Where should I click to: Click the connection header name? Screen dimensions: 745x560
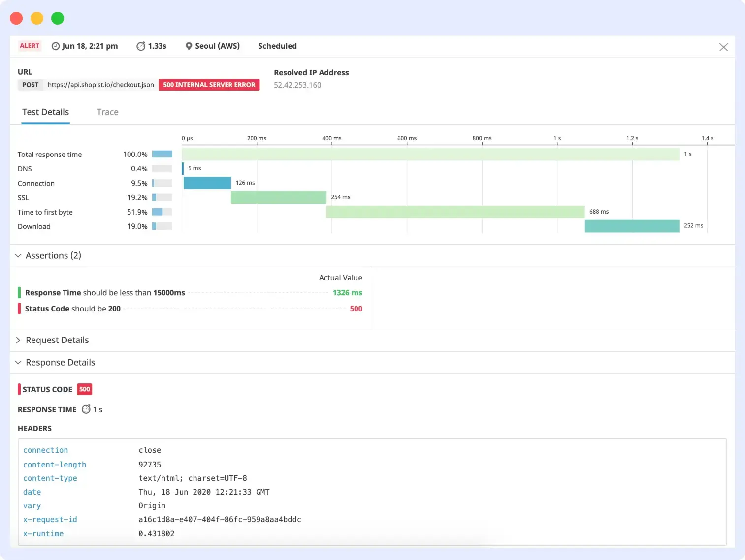pos(46,450)
